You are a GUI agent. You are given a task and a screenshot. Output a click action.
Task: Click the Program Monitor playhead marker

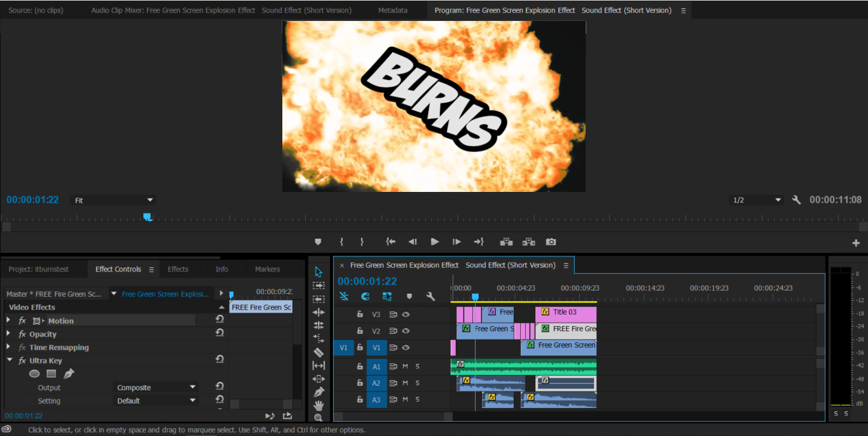pos(148,217)
